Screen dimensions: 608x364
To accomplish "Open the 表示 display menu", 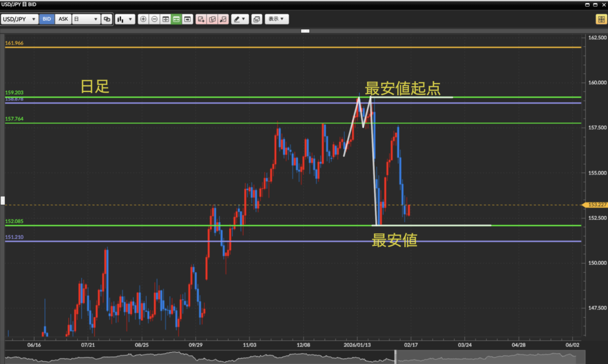I will [x=276, y=19].
